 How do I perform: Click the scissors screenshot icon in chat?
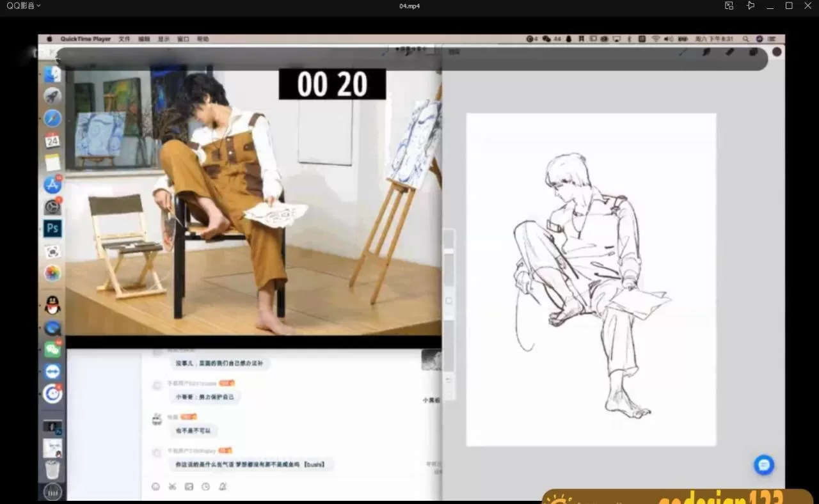click(172, 487)
